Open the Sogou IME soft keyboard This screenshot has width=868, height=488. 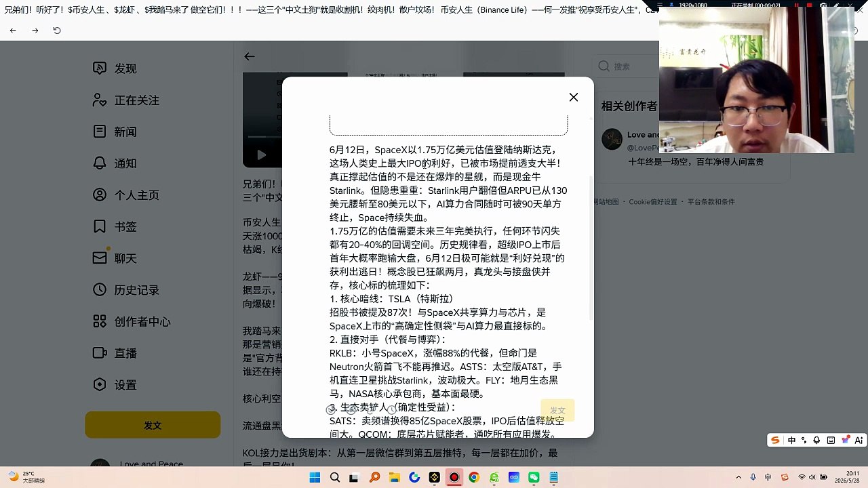[831, 441]
